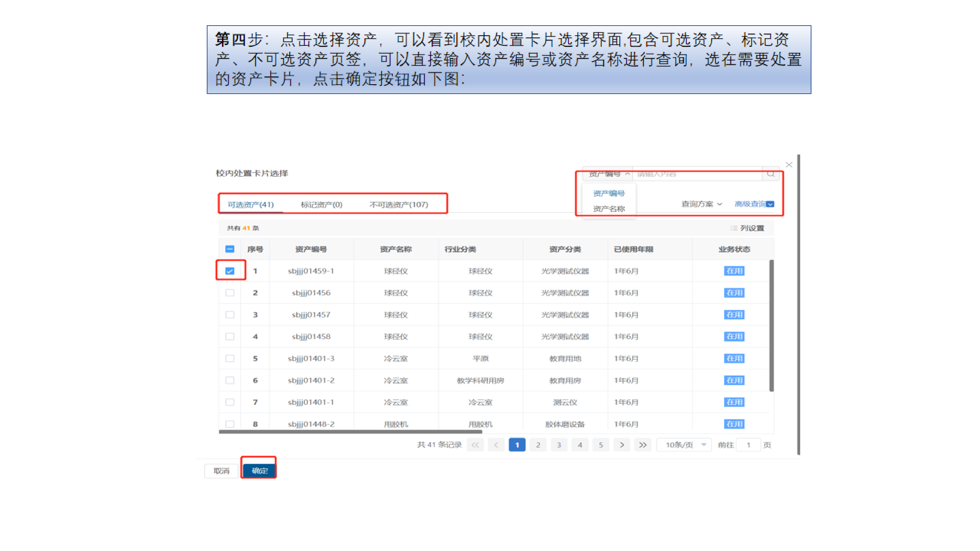980x551 pixels.
Task: Jump to last page double arrow
Action: coord(643,444)
